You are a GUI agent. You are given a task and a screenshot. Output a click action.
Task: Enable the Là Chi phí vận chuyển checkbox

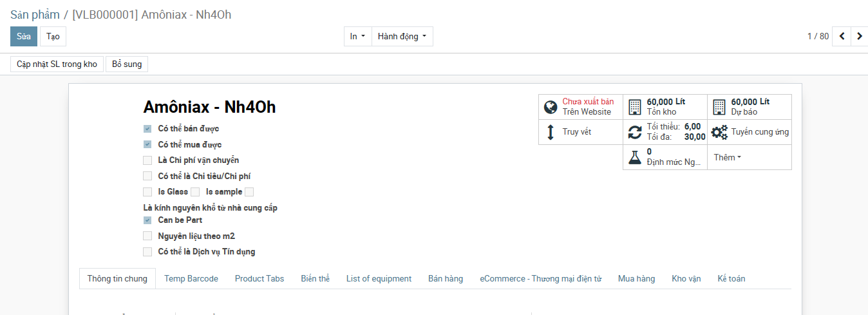click(147, 160)
